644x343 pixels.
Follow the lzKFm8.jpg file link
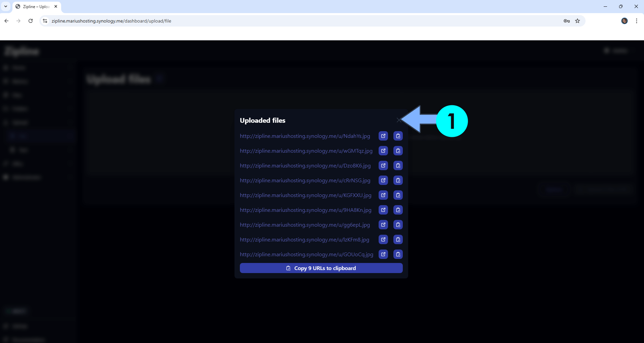(304, 239)
